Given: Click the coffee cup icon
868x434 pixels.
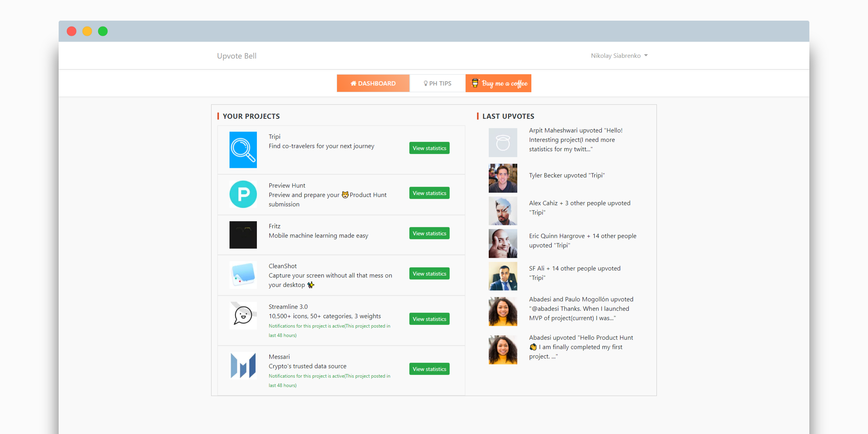Looking at the screenshot, I should pos(475,83).
